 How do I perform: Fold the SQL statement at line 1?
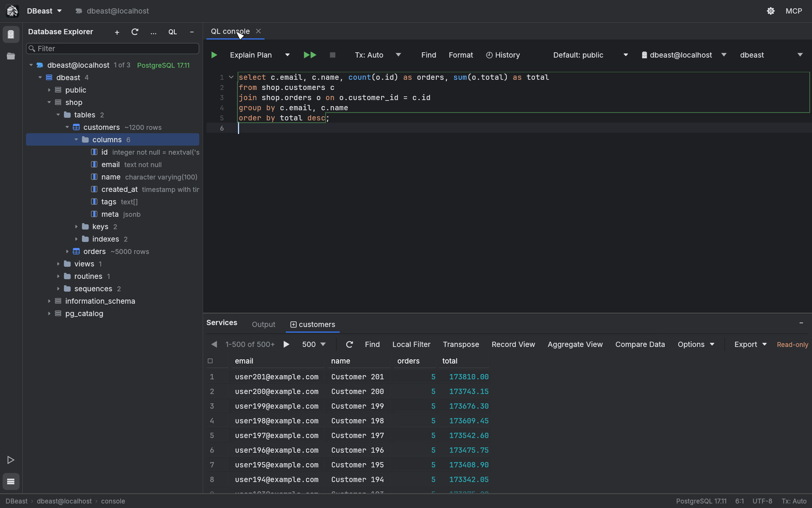(x=231, y=77)
